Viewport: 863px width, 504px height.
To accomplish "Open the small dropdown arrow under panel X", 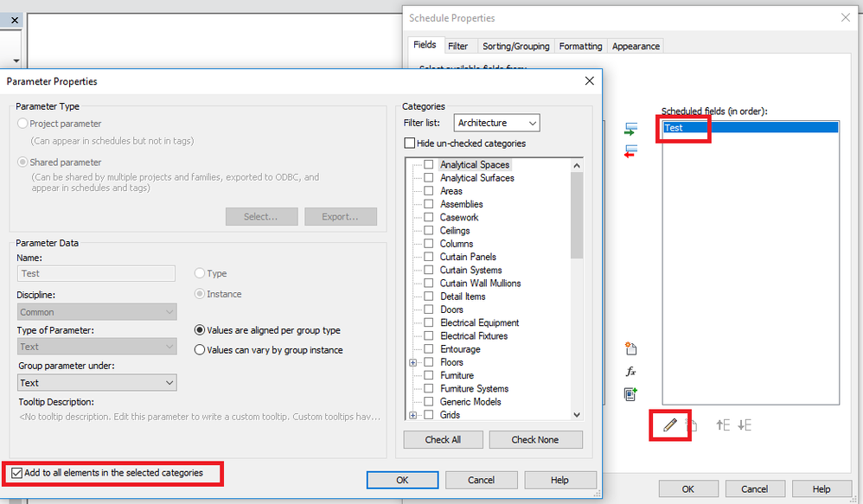I will point(16,61).
